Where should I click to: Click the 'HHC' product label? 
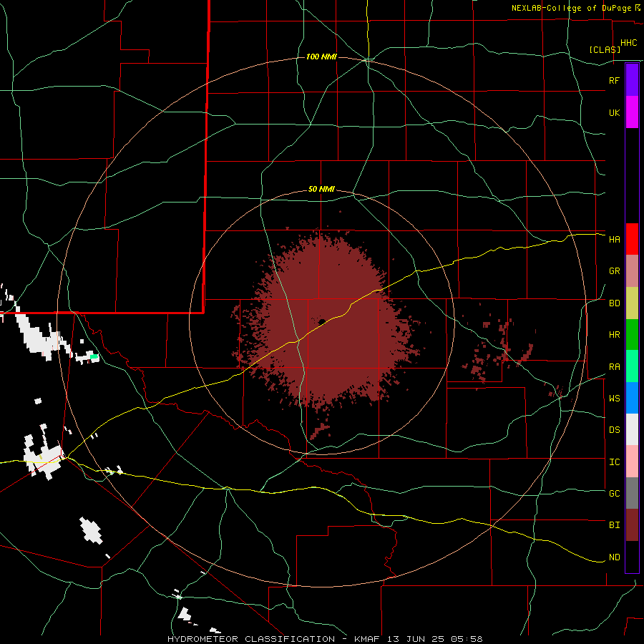tap(628, 43)
